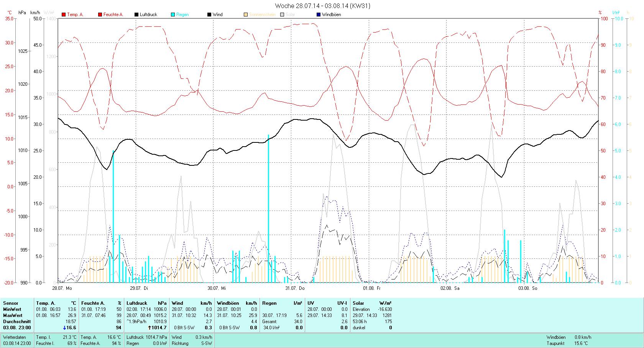Click the average pressure value 1010.9
644x348 pixels.
click(160, 322)
